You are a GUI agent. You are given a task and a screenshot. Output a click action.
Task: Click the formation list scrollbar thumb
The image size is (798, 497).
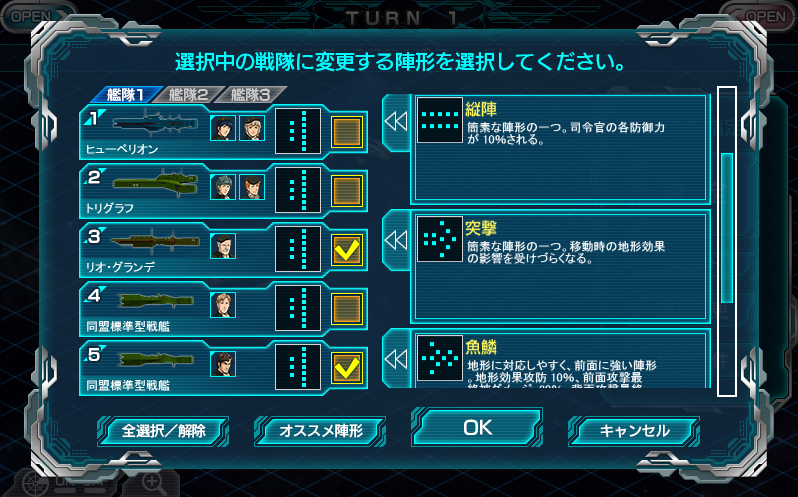click(727, 228)
